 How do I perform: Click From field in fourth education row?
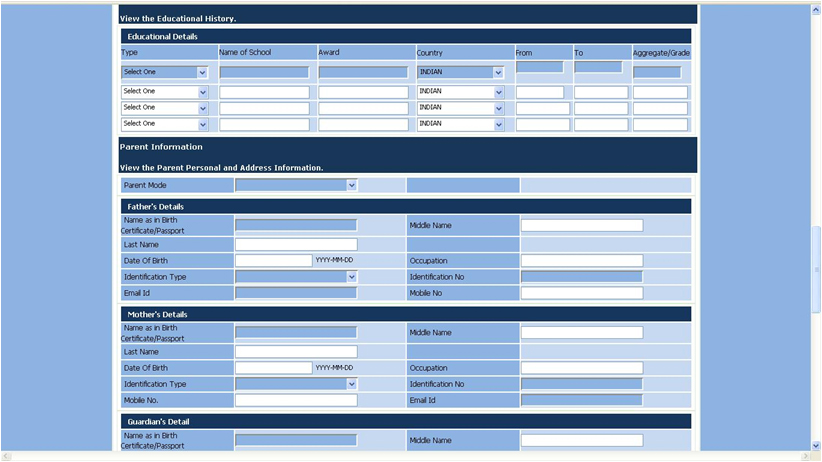543,125
